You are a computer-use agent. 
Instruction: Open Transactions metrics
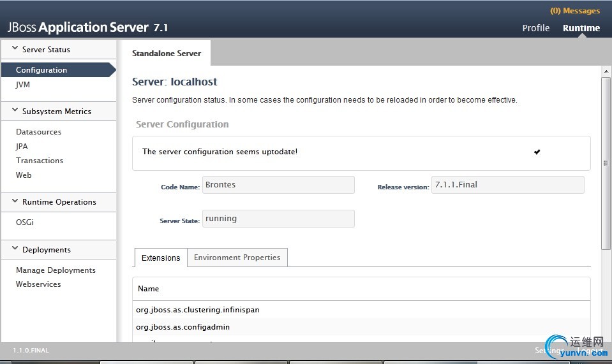click(x=40, y=161)
